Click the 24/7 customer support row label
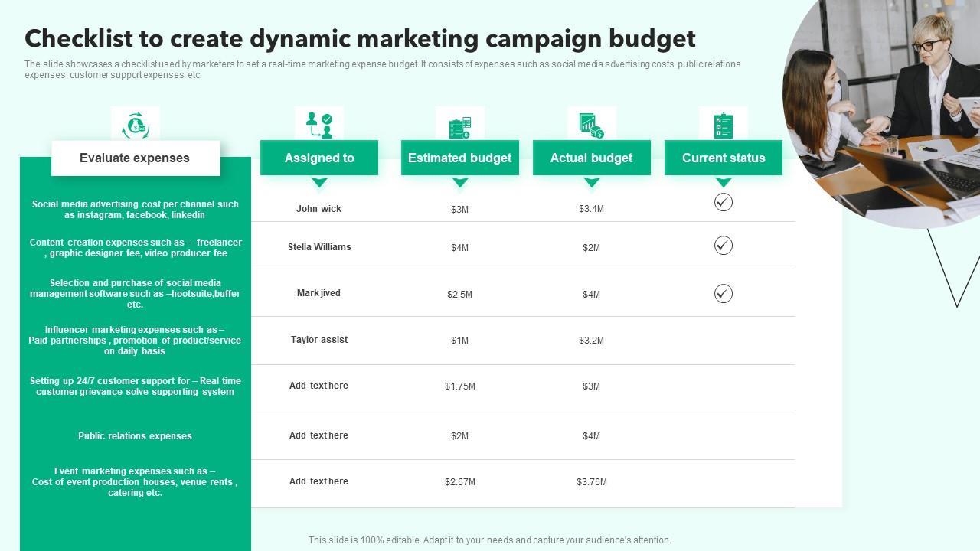Viewport: 980px width, 551px height. pos(136,386)
